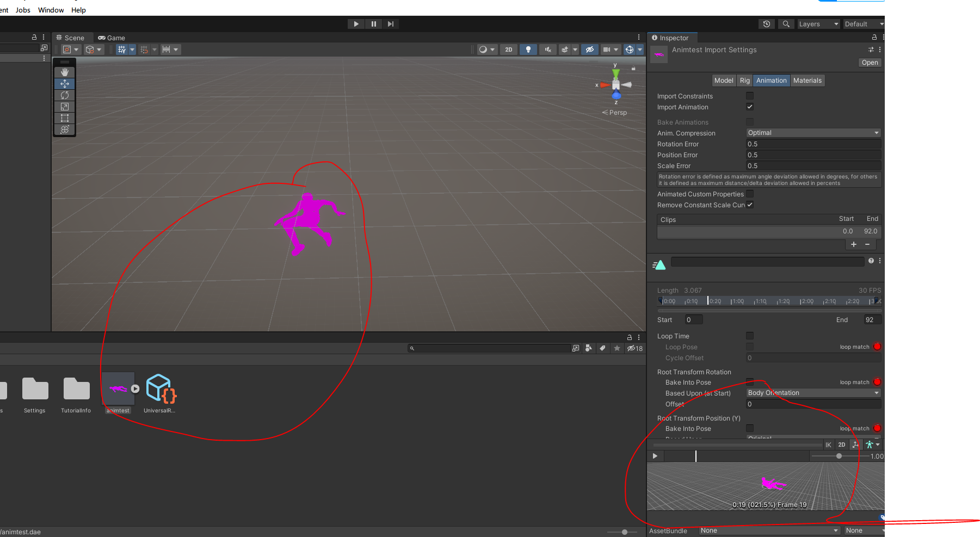Switch to the Materials tab
980x537 pixels.
(807, 80)
